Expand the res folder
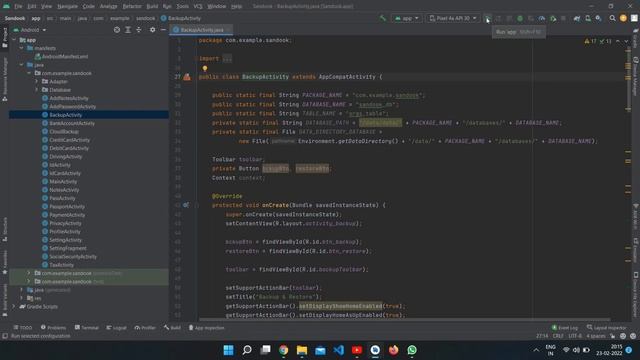This screenshot has width=640, height=360. click(21, 298)
